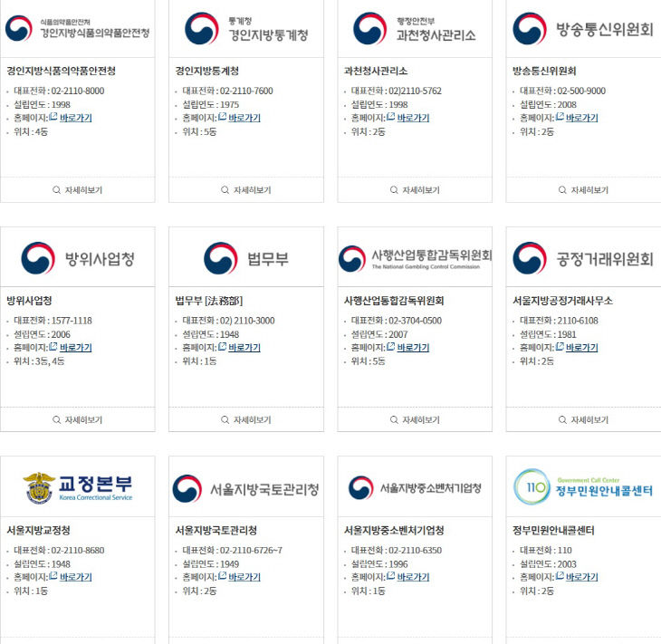View details with 자세히보기 for 법무부

(246, 420)
